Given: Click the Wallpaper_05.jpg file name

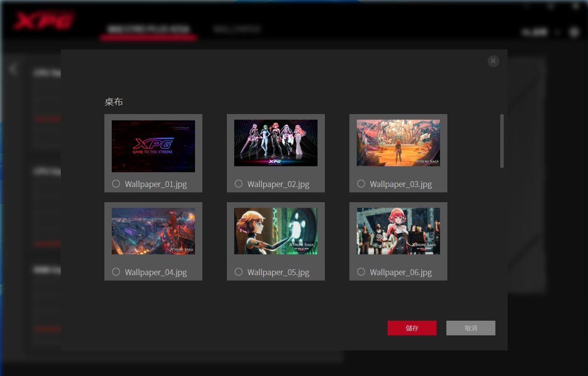Looking at the screenshot, I should [x=278, y=272].
